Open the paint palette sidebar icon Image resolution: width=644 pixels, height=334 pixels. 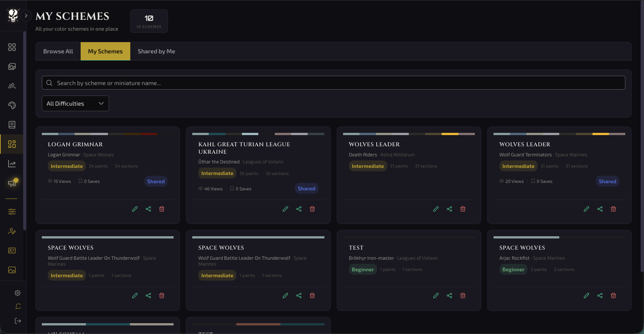coord(12,105)
